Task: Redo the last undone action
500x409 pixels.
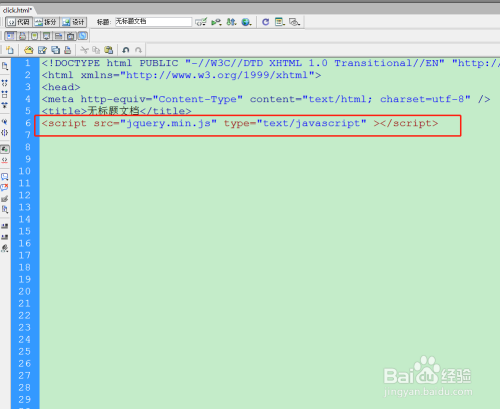Action: (x=138, y=50)
